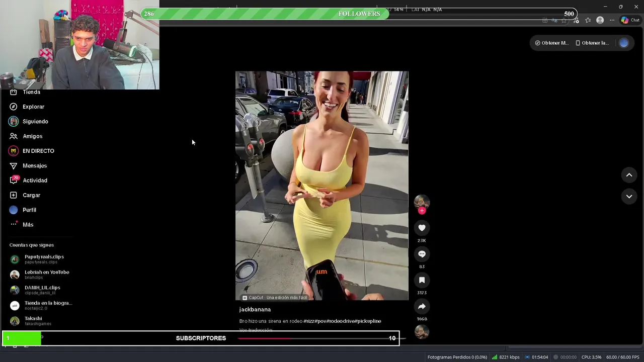Open the Tienda sidebar item
Viewport: 644px width, 362px height.
click(31, 92)
